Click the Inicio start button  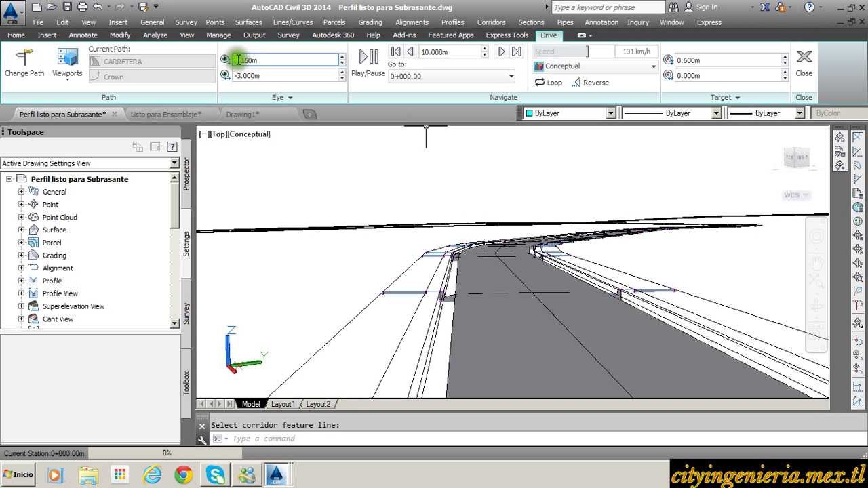click(18, 474)
